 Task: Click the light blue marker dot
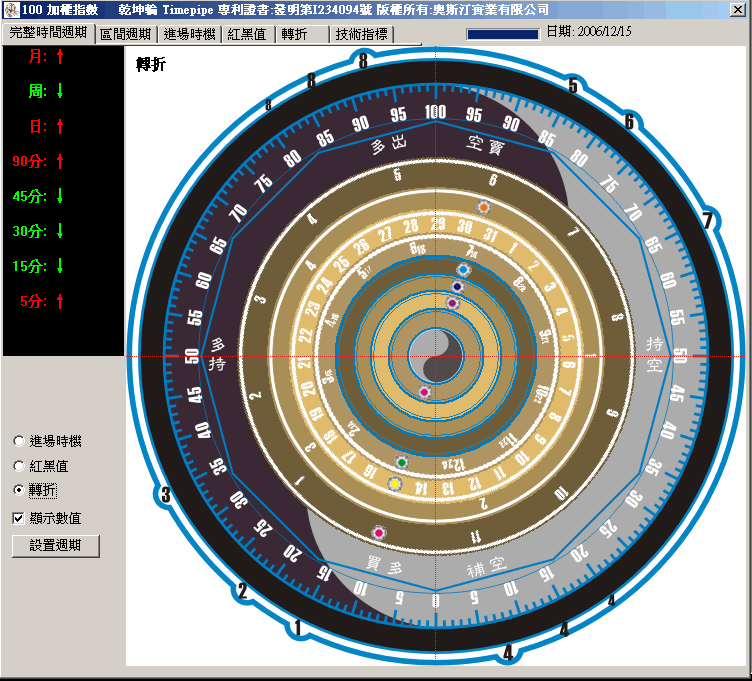tap(463, 270)
